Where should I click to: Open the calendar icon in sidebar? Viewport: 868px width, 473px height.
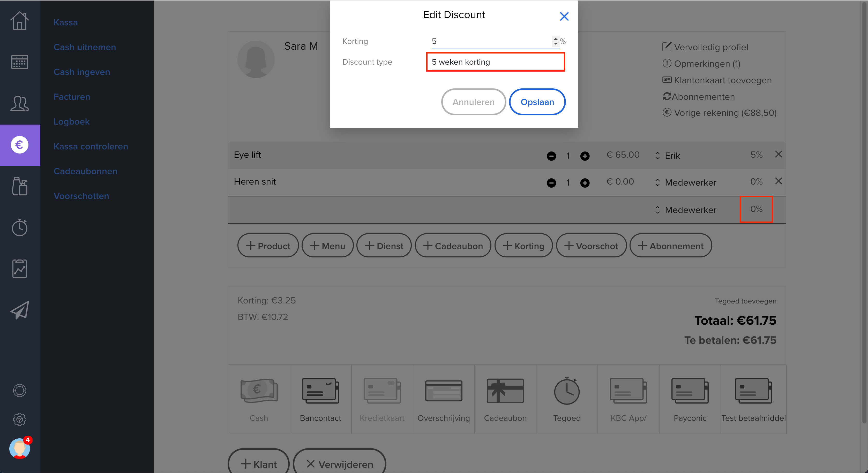tap(20, 62)
